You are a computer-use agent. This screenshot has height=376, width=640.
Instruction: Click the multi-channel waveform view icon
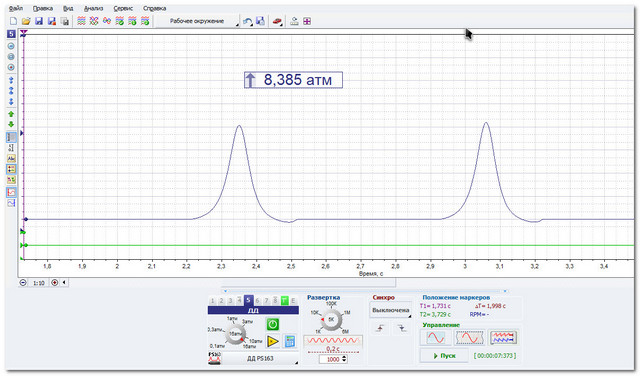[x=503, y=338]
